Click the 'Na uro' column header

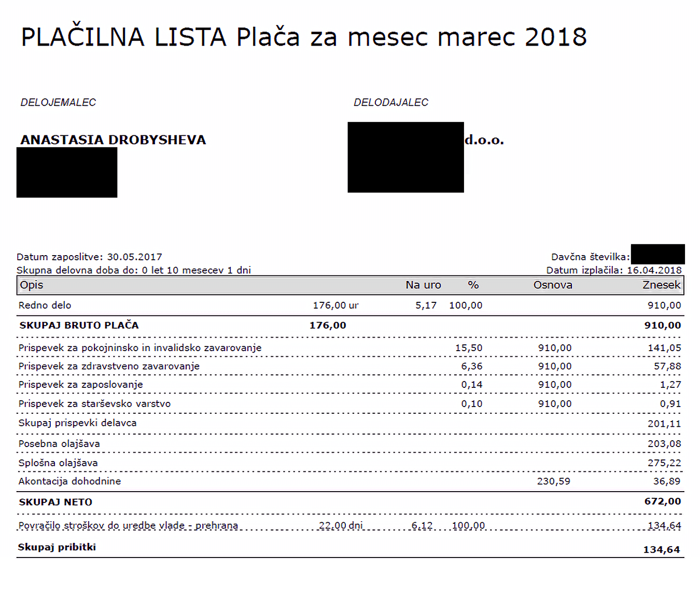(x=423, y=285)
